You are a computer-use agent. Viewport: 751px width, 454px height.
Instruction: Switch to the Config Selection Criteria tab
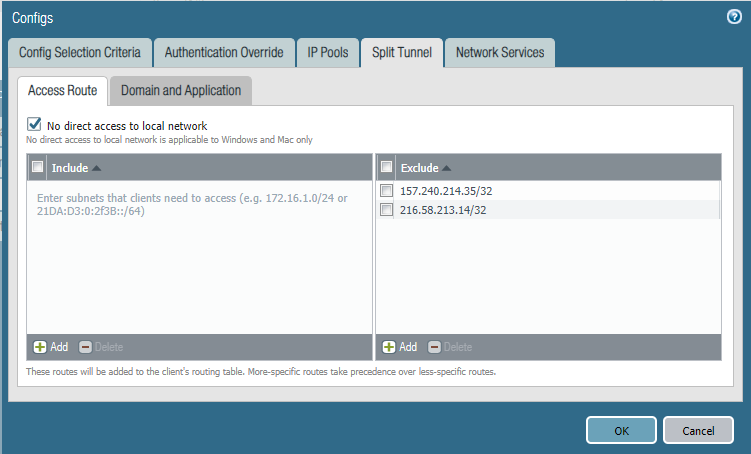80,52
